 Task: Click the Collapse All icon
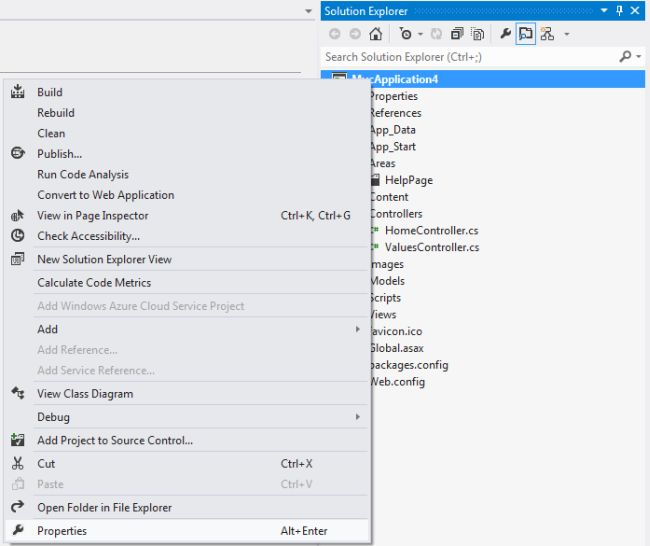pos(457,34)
